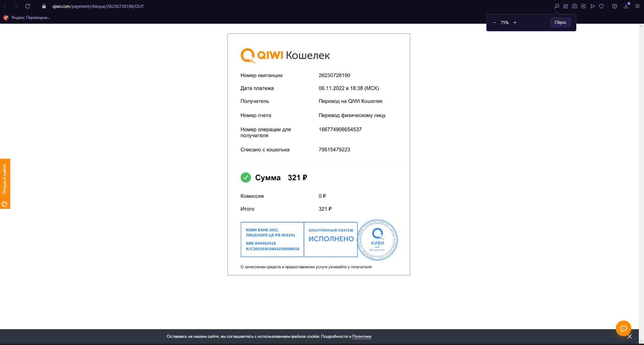
Task: Click the page scrollbar up arrow
Action: coord(641,26)
